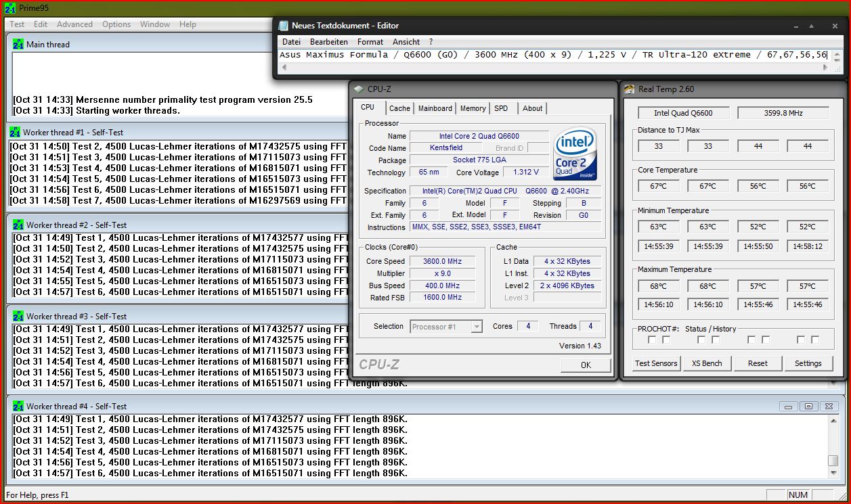
Task: Click the Multiplier value x 9.0
Action: point(442,273)
